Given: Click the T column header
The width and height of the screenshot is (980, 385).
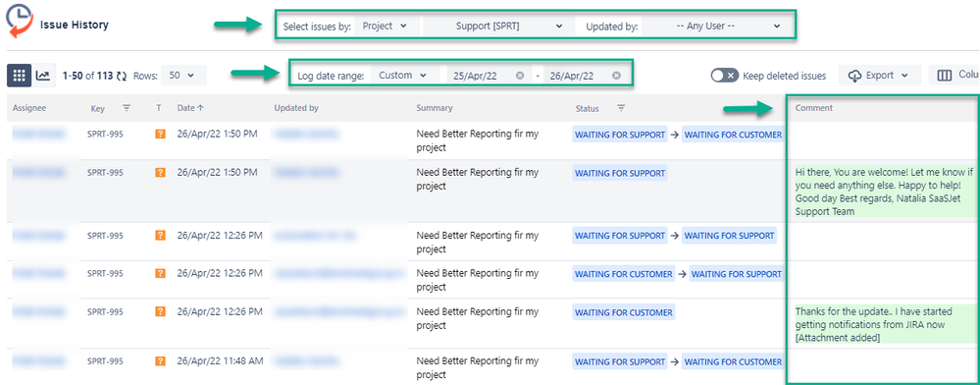Looking at the screenshot, I should pos(159,108).
